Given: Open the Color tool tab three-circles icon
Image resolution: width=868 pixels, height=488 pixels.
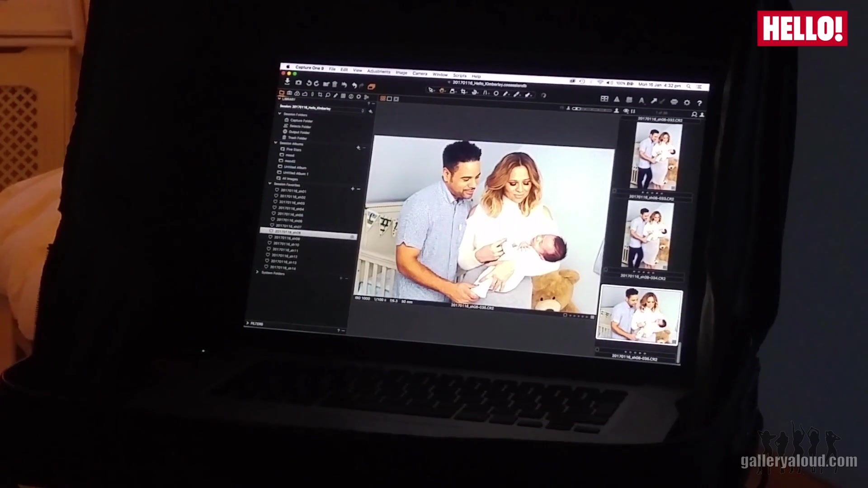Looking at the screenshot, I should click(297, 94).
